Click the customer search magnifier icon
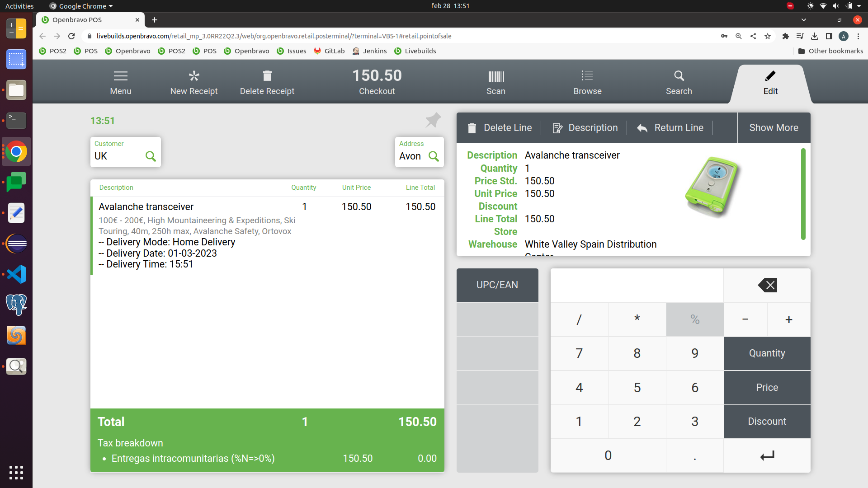Viewport: 868px width, 488px height. coord(151,156)
